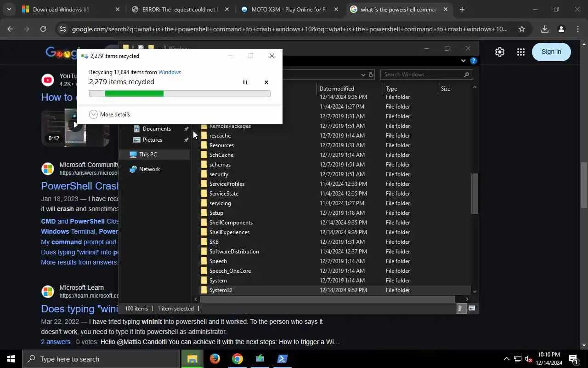The width and height of the screenshot is (588, 368).
Task: Select the SoftwareDistribution folder
Action: (234, 252)
